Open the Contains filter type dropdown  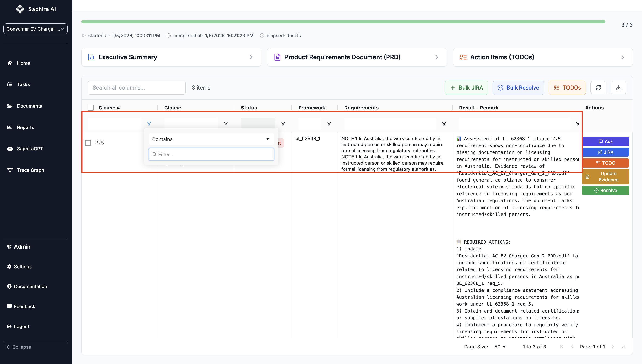point(211,139)
